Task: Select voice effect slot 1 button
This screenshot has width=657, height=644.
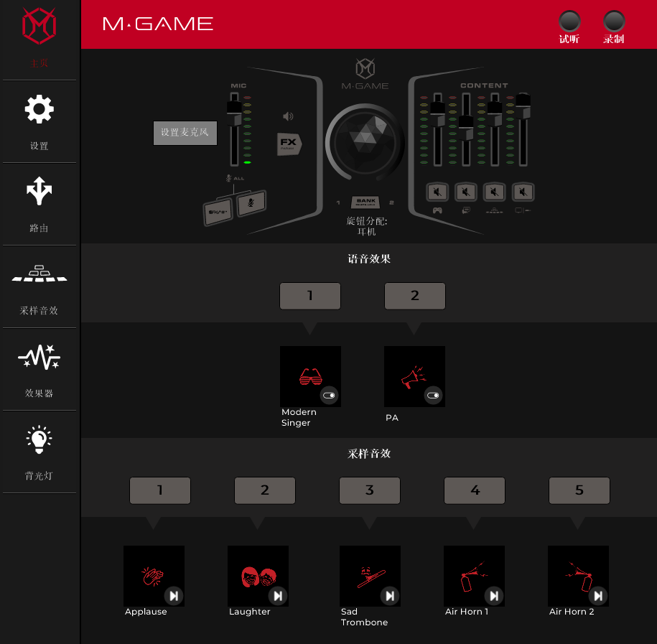Action: click(x=310, y=296)
